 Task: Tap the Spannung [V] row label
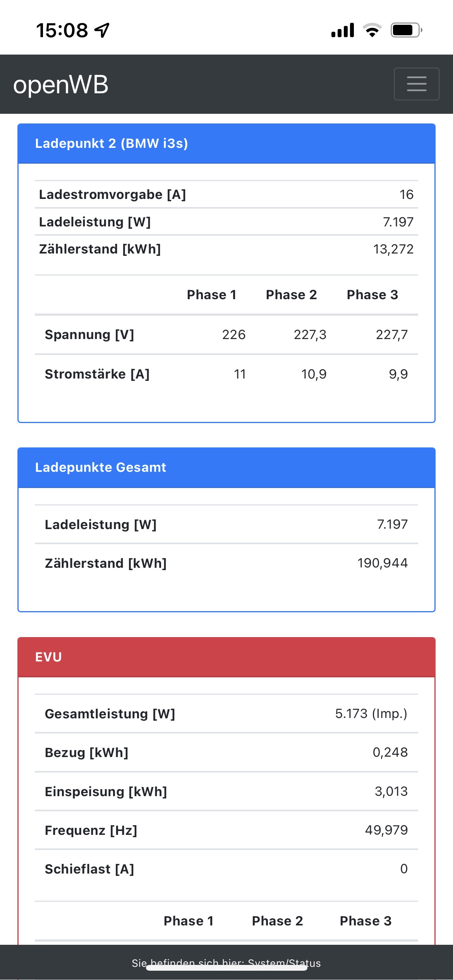click(x=89, y=335)
